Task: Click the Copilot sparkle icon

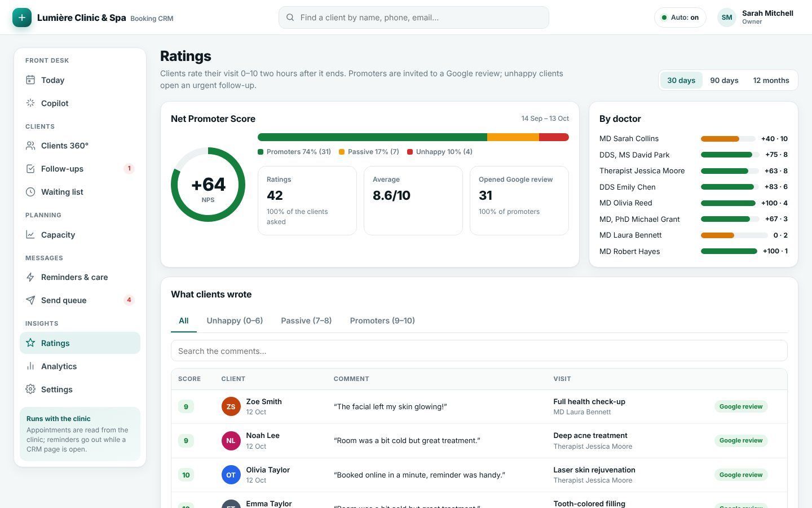Action: pos(30,103)
